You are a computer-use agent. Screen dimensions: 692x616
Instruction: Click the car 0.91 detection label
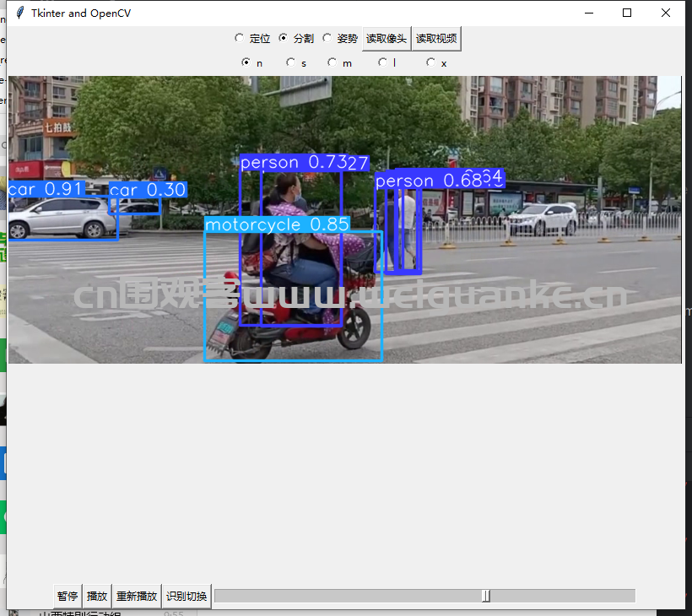click(46, 189)
